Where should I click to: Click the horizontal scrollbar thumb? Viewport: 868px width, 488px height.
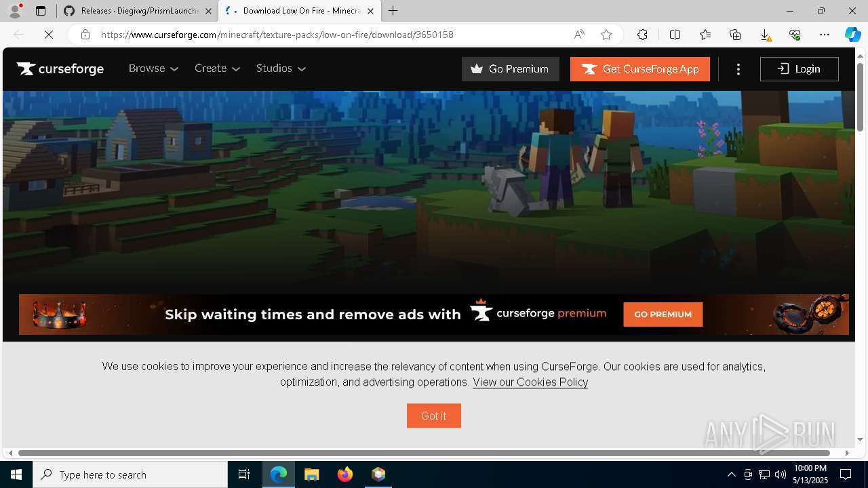coord(424,453)
